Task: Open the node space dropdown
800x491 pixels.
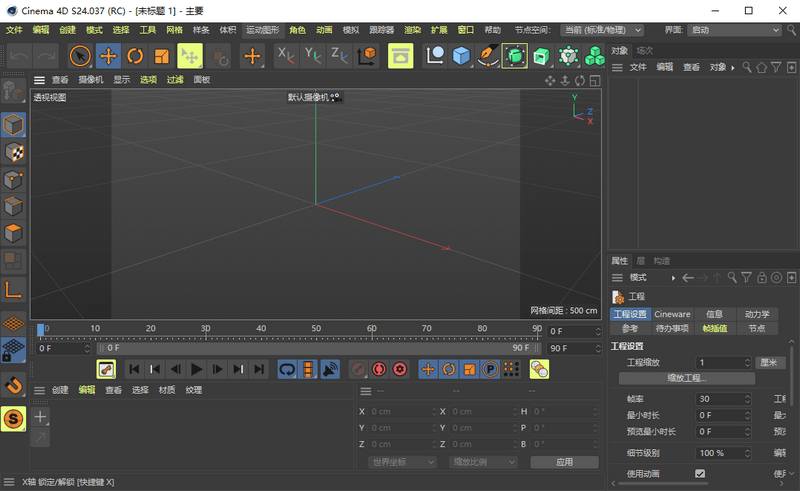Action: click(602, 30)
